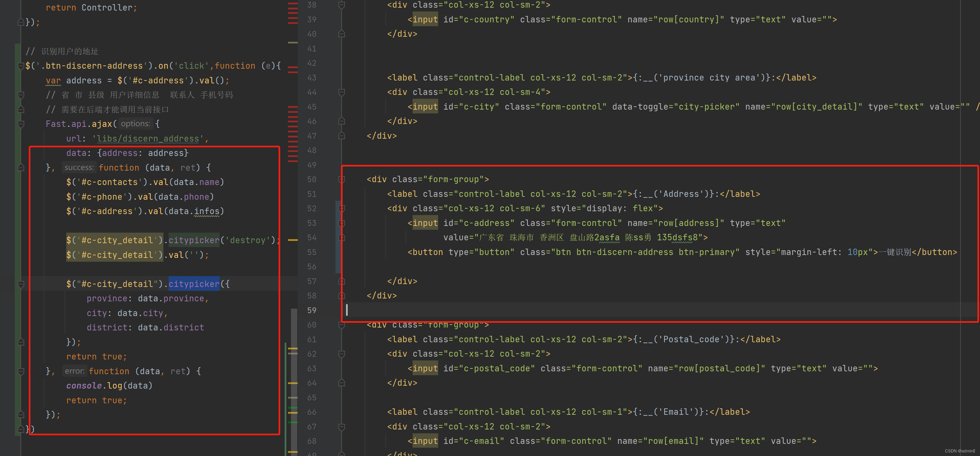
Task: Click 'province: data.province,' line
Action: [x=148, y=299]
